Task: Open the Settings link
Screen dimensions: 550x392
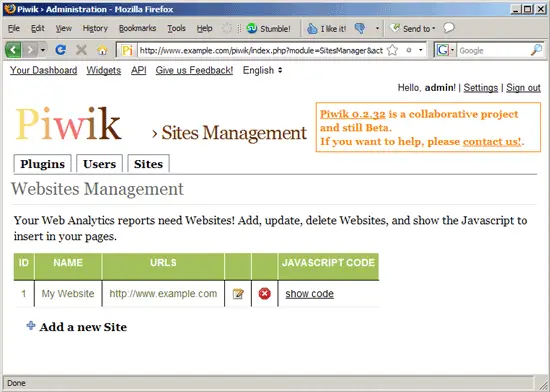Action: [481, 88]
